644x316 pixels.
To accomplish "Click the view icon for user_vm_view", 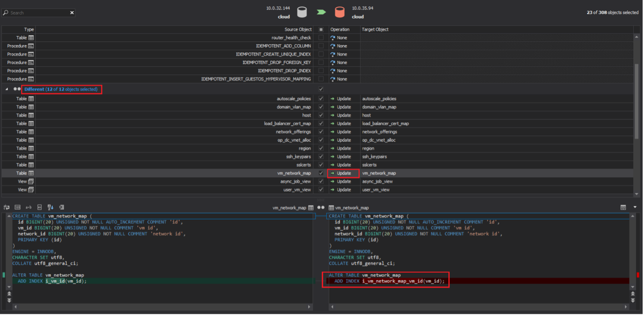I will [x=31, y=190].
